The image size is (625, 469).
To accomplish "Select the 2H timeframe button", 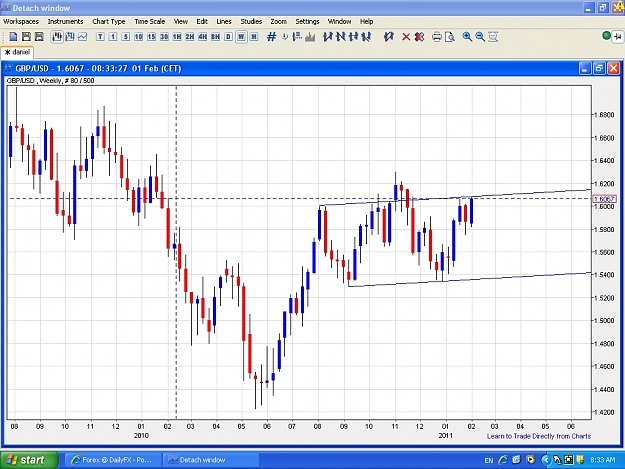I will (x=190, y=37).
